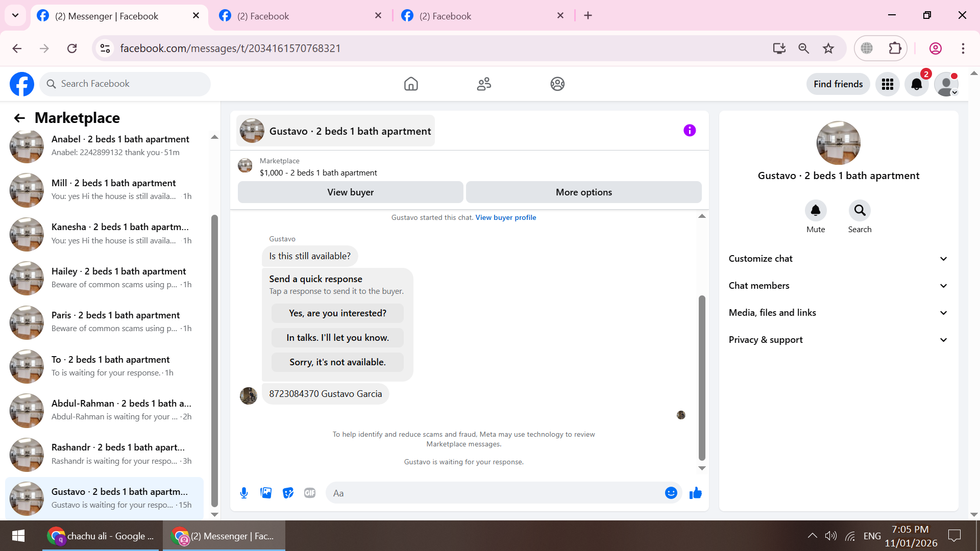980x551 pixels.
Task: Open Chrome extensions puzzle icon
Action: pos(895,48)
